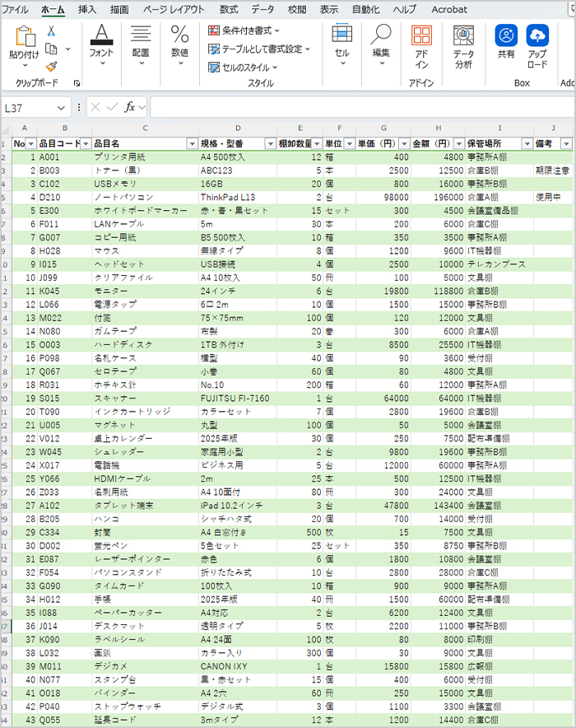Open the copy options dropdown arrow

[x=67, y=49]
